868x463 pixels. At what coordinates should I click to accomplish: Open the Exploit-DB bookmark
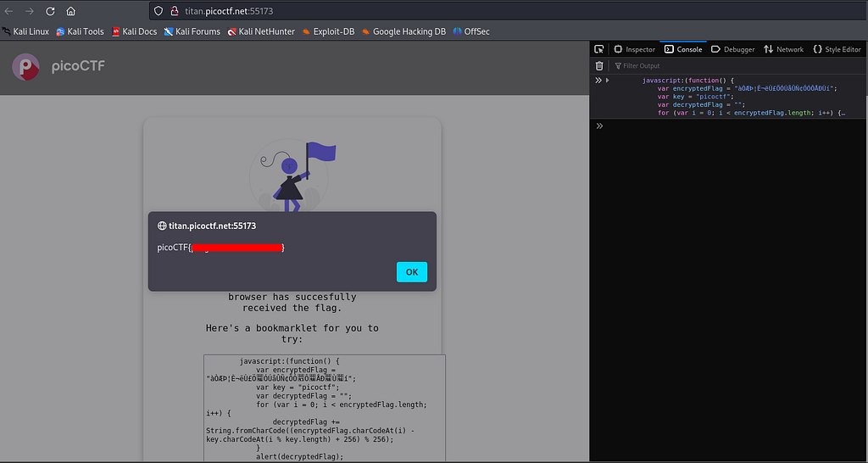point(328,31)
